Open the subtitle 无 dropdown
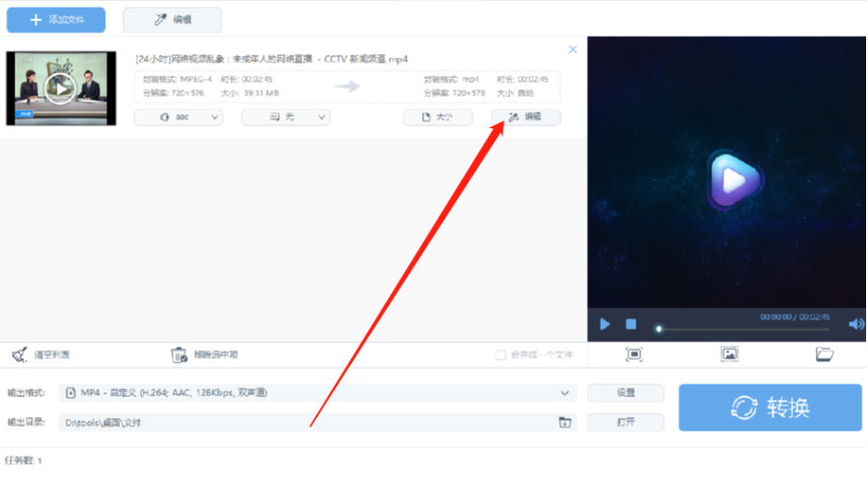The image size is (868, 478). tap(285, 118)
